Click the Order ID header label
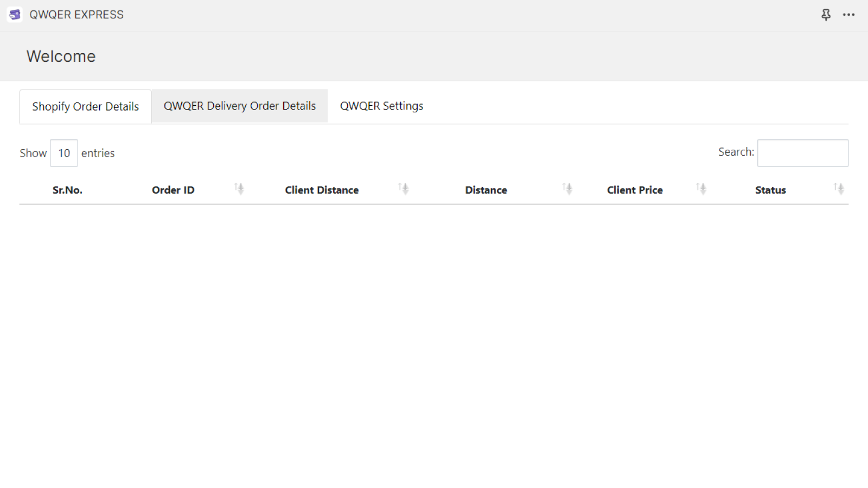Viewport: 868px width, 488px height. point(173,190)
